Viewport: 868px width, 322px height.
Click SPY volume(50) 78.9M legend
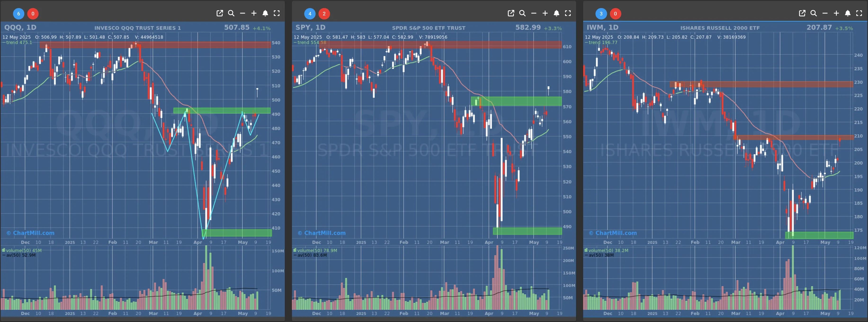click(x=315, y=250)
